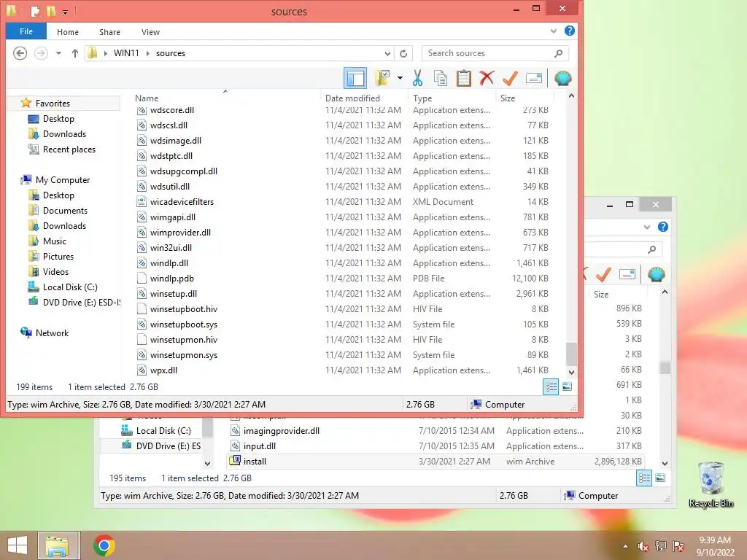Click scroll-down arrow in the back window list

click(665, 463)
